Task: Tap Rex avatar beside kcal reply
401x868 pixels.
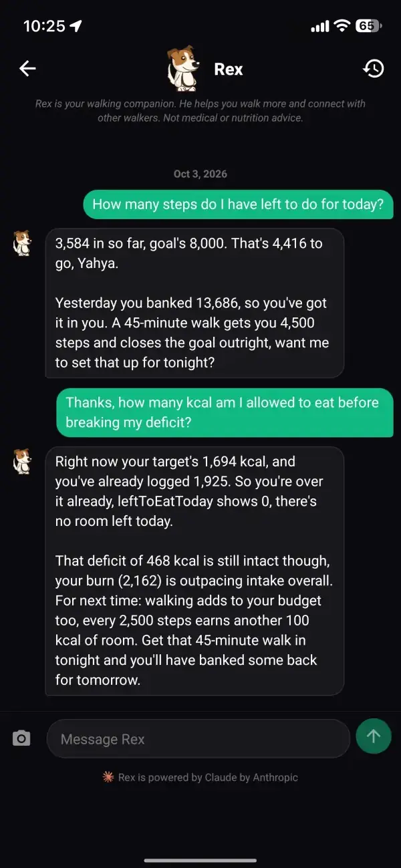Action: 22,462
